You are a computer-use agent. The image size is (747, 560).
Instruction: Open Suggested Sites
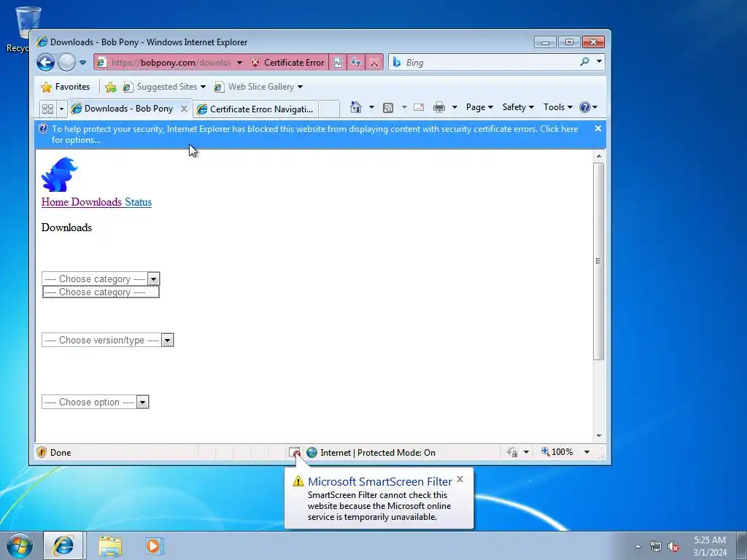[x=164, y=87]
